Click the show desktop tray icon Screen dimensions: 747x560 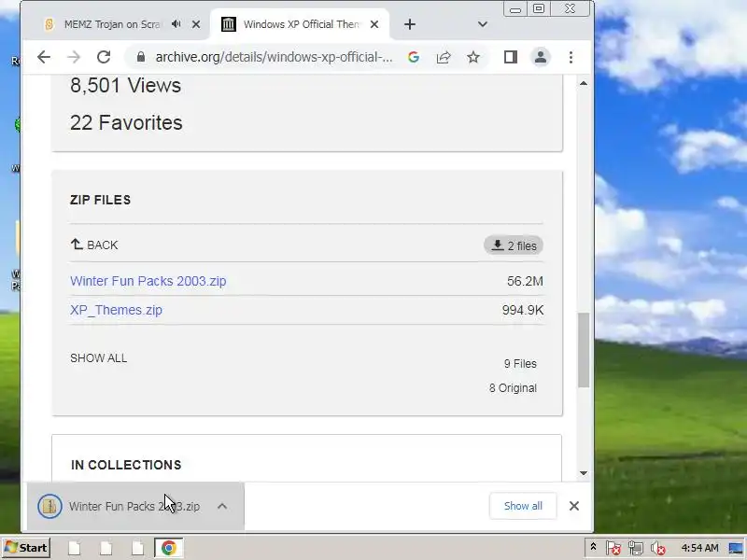736,548
